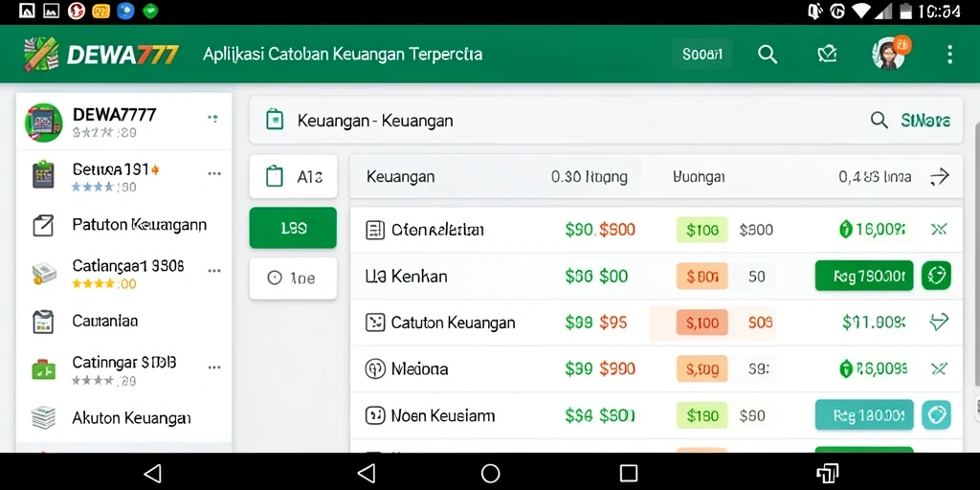This screenshot has width=980, height=490.
Task: Click the arrow in table header row
Action: pos(940,177)
